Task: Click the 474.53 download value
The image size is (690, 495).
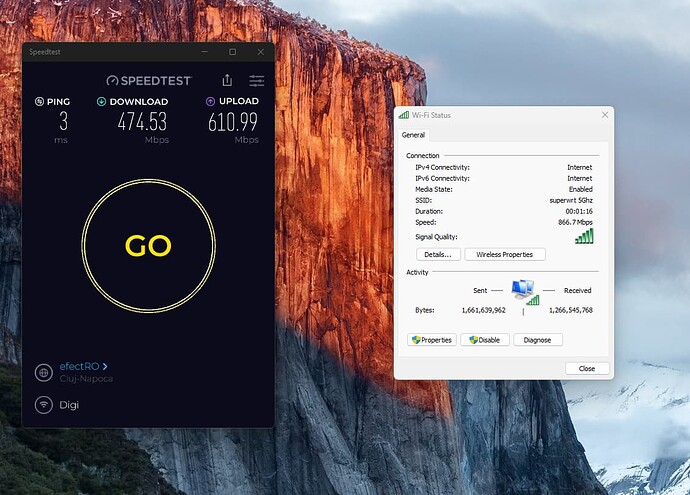Action: tap(143, 121)
